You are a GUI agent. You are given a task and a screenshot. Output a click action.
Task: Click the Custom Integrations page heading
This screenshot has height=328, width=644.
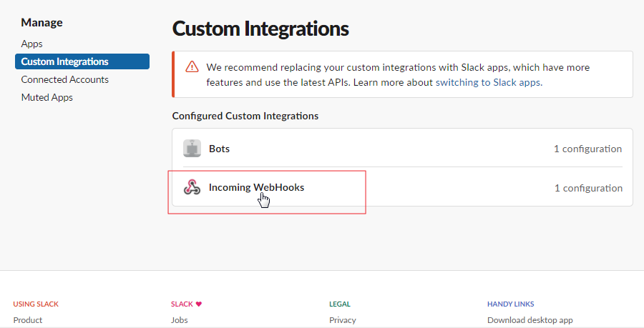(x=260, y=29)
